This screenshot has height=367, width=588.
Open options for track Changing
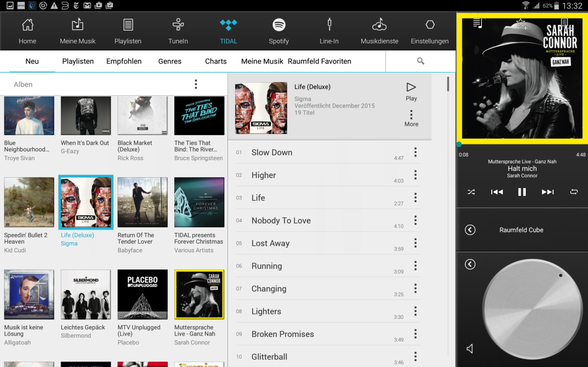tap(415, 288)
